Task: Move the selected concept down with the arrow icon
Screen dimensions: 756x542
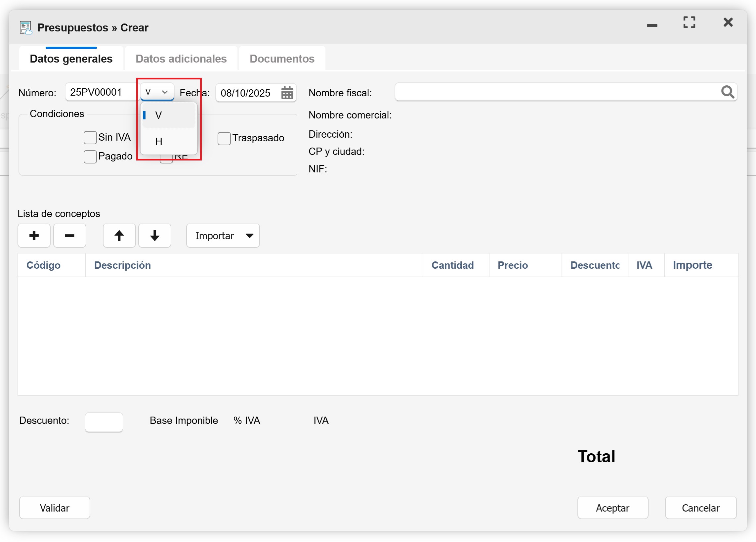Action: tap(155, 236)
